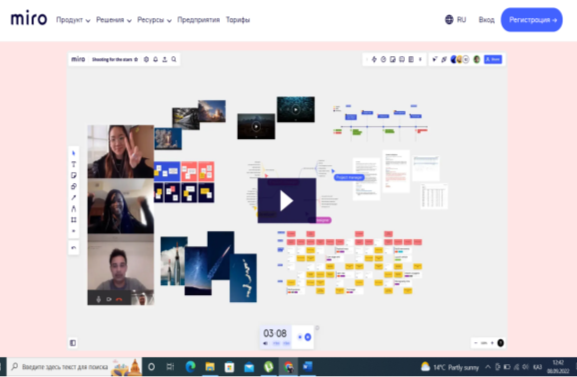Select the Text tool in left toolbar
This screenshot has width=577, height=377.
pos(74,164)
